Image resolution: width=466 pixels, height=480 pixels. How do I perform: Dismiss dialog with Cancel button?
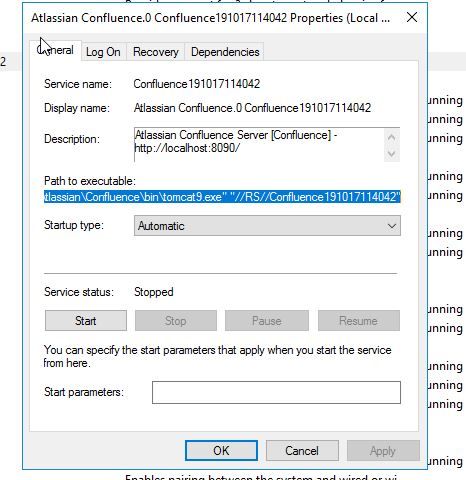[x=302, y=451]
